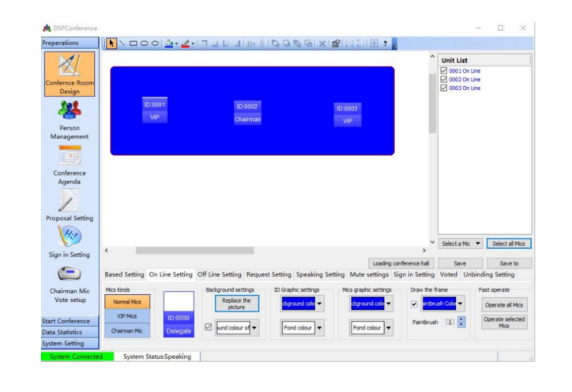Click ID:0002 Chairman mic on canvas
The height and width of the screenshot is (392, 572).
point(247,112)
